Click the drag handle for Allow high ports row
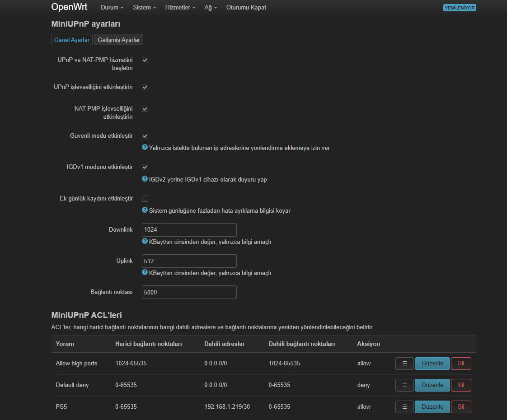The image size is (507, 420). [404, 364]
